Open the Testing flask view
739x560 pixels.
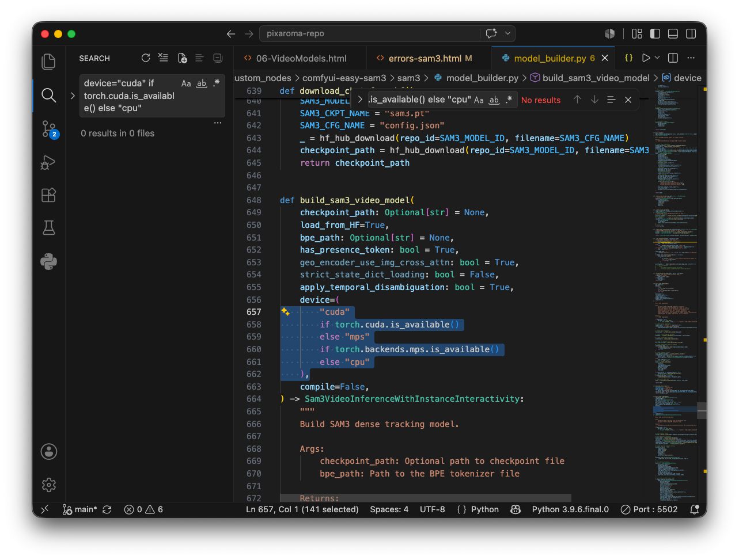coord(49,228)
